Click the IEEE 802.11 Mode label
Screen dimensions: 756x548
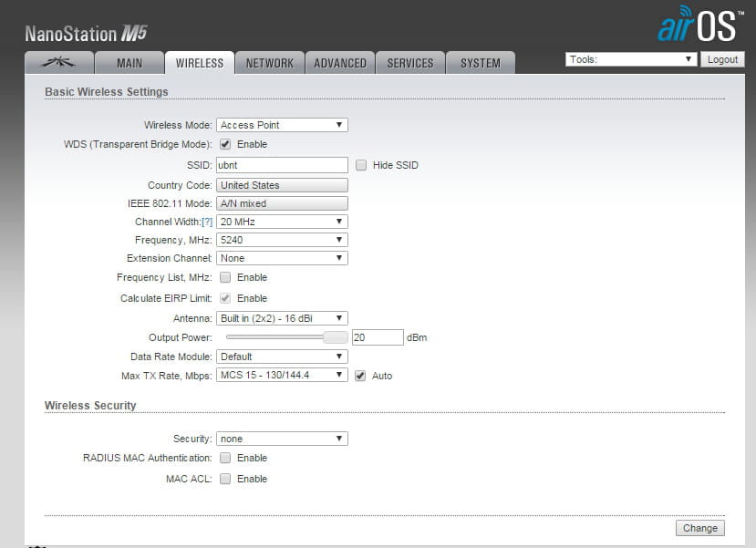(170, 203)
